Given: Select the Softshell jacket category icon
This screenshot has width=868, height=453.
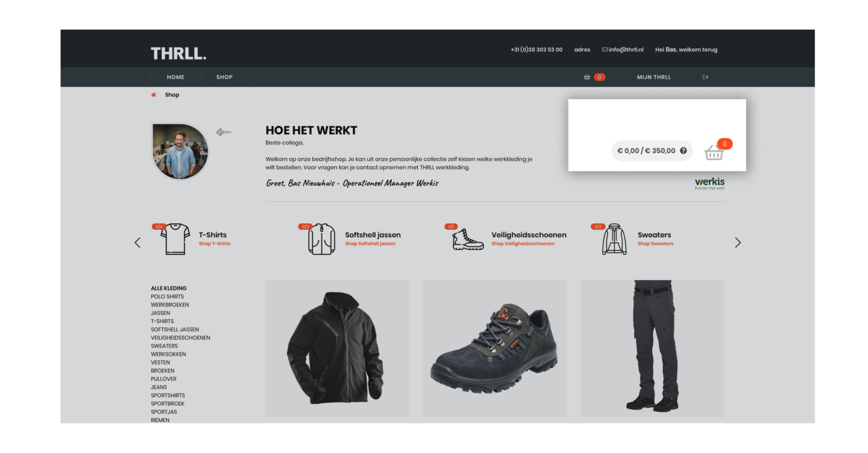Looking at the screenshot, I should pos(321,239).
